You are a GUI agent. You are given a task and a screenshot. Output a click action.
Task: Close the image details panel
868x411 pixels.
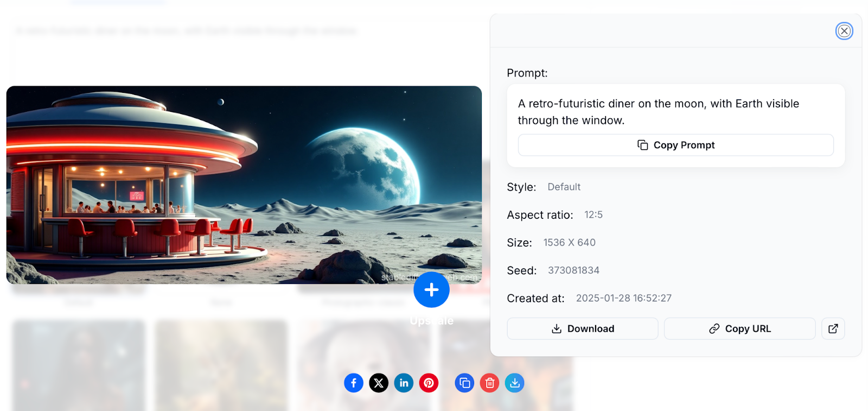[x=844, y=31]
